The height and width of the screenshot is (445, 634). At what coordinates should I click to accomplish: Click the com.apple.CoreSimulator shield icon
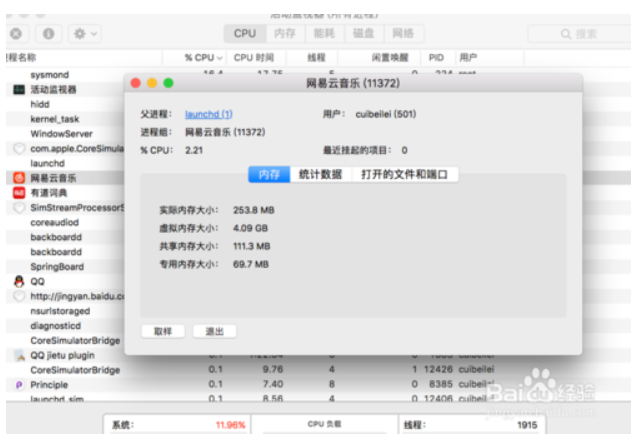[x=19, y=149]
